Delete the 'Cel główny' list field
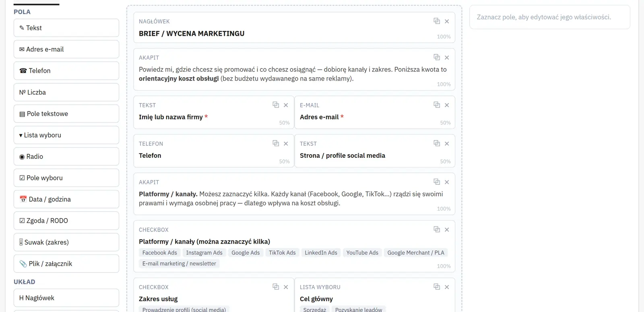 pyautogui.click(x=447, y=287)
